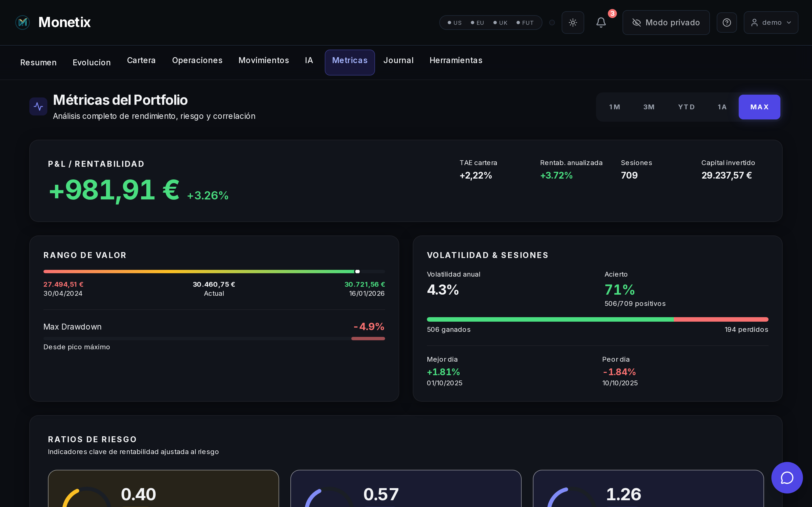Screen dimensions: 812x507
Task: Select the 1M period option
Action: [614, 107]
